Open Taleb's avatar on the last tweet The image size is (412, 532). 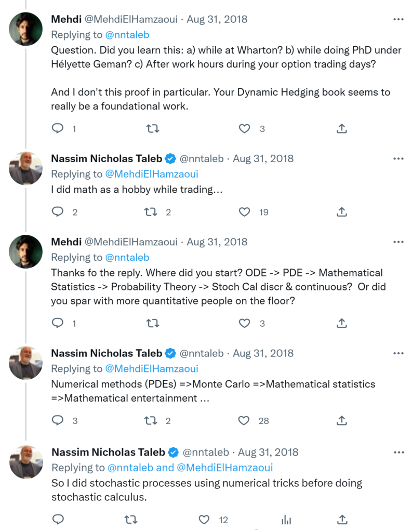pos(26,462)
